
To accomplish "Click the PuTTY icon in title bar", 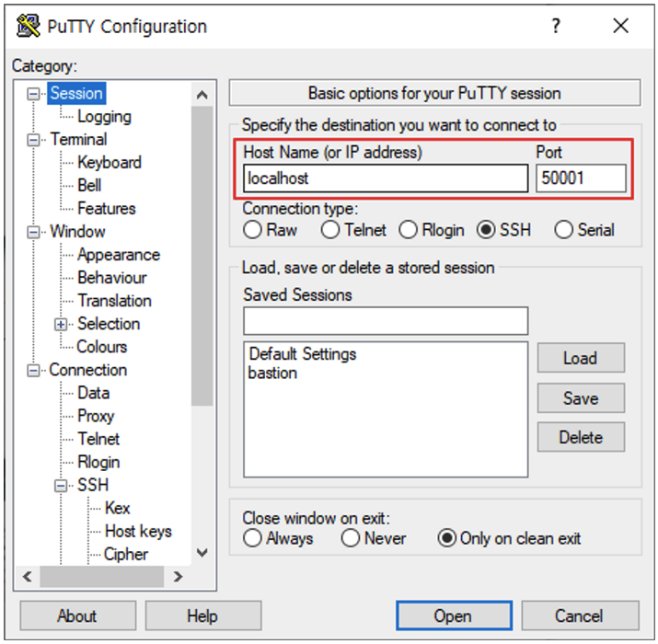I will click(x=29, y=26).
